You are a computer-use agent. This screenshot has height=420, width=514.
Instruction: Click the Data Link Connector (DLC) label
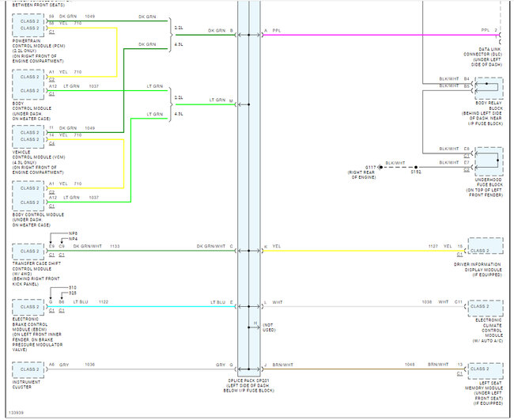tap(482, 57)
